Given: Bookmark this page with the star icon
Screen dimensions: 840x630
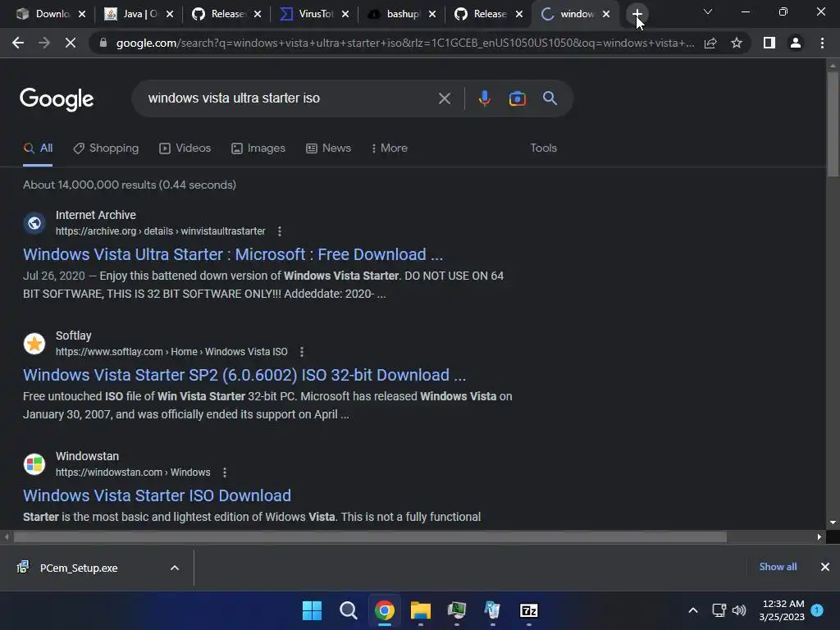Looking at the screenshot, I should (x=737, y=43).
